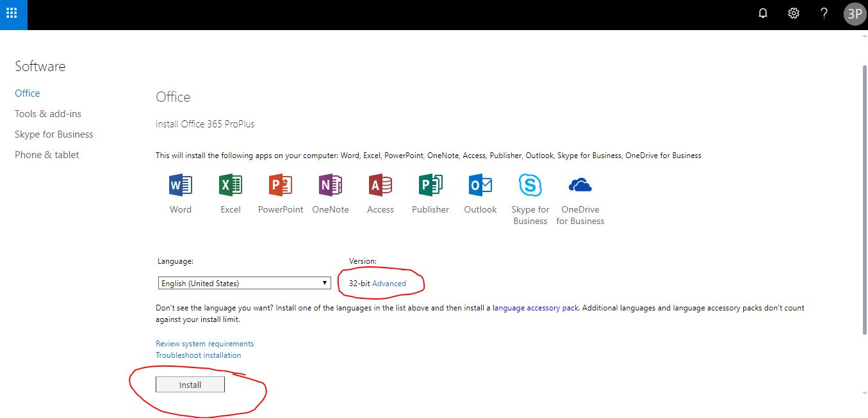Click the Excel label under its icon
Image resolution: width=868 pixels, height=418 pixels.
231,209
